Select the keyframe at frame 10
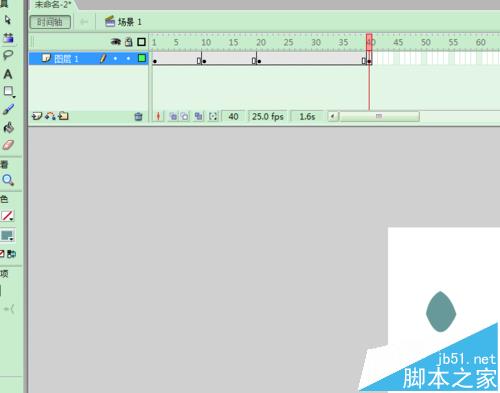500x393 pixels. (x=204, y=61)
